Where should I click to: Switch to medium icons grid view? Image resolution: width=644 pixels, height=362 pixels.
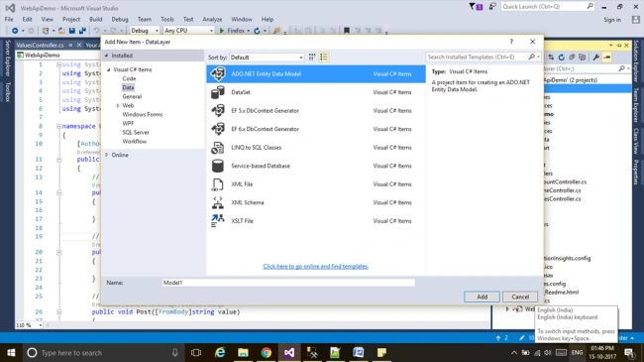point(312,58)
